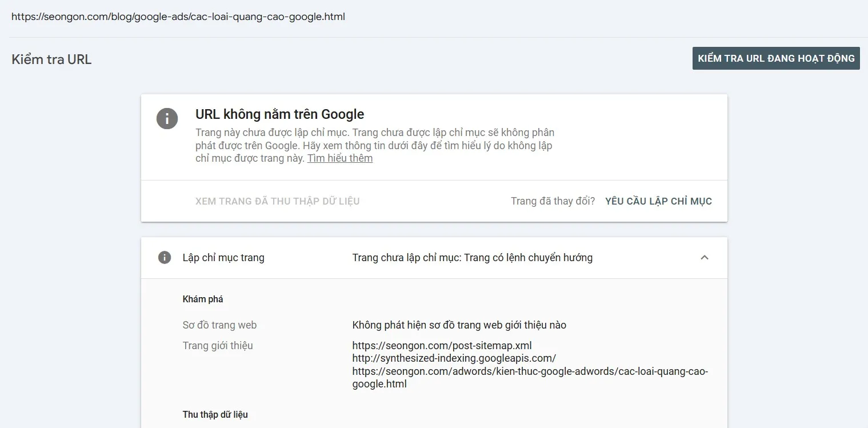Click the info icon next to "Lập chỉ mục trang"

(164, 258)
